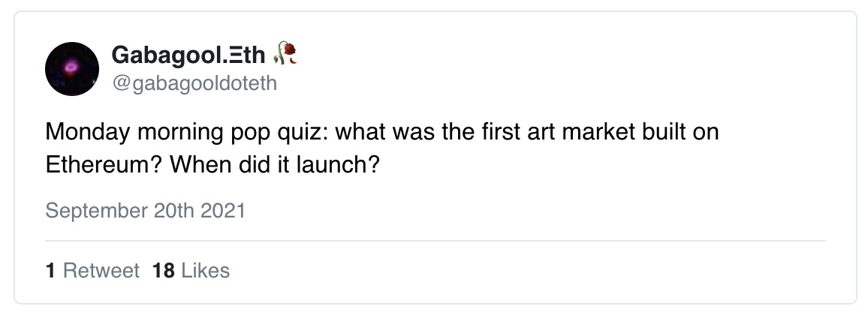Click the number 18 beside Likes
Screen dimensions: 868x318
click(x=163, y=270)
